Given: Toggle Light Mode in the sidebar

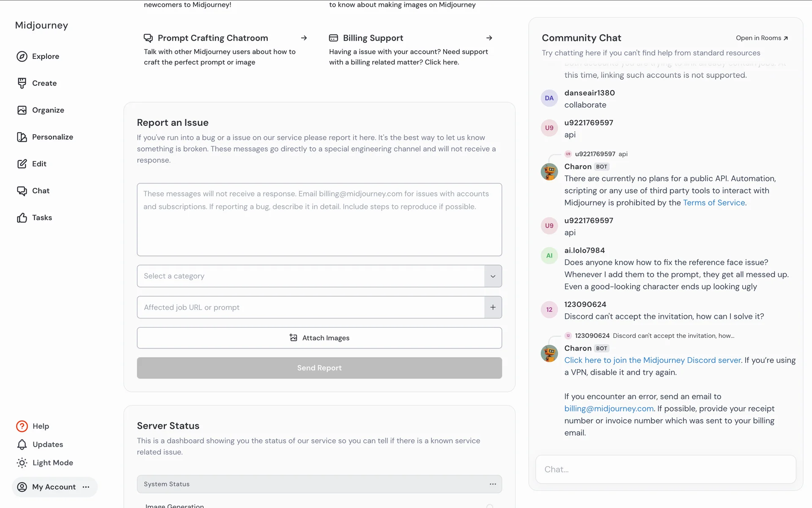Looking at the screenshot, I should pyautogui.click(x=45, y=463).
